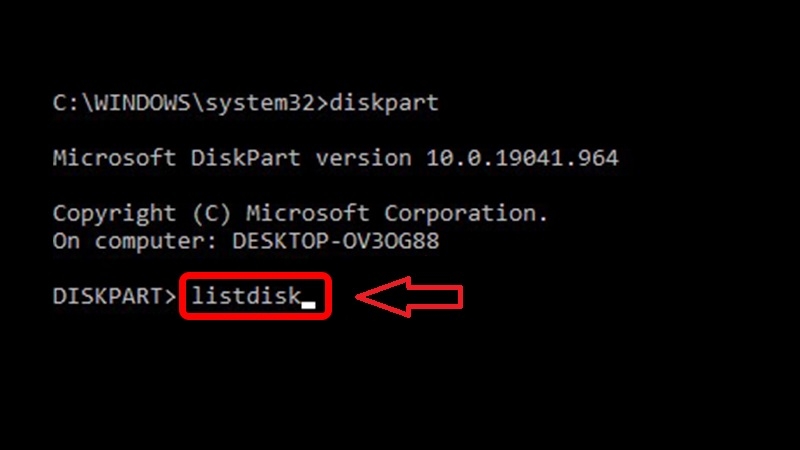800x450 pixels.
Task: Click the word "version"
Action: tap(363, 158)
